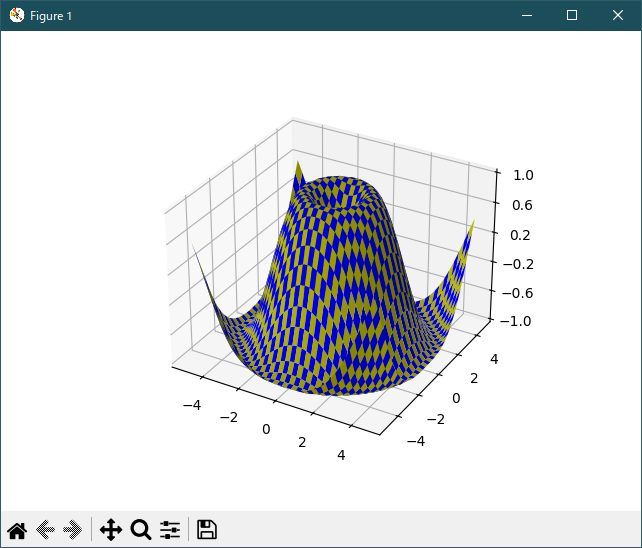Select the −1.0 tick label on the vertical axis

click(517, 321)
